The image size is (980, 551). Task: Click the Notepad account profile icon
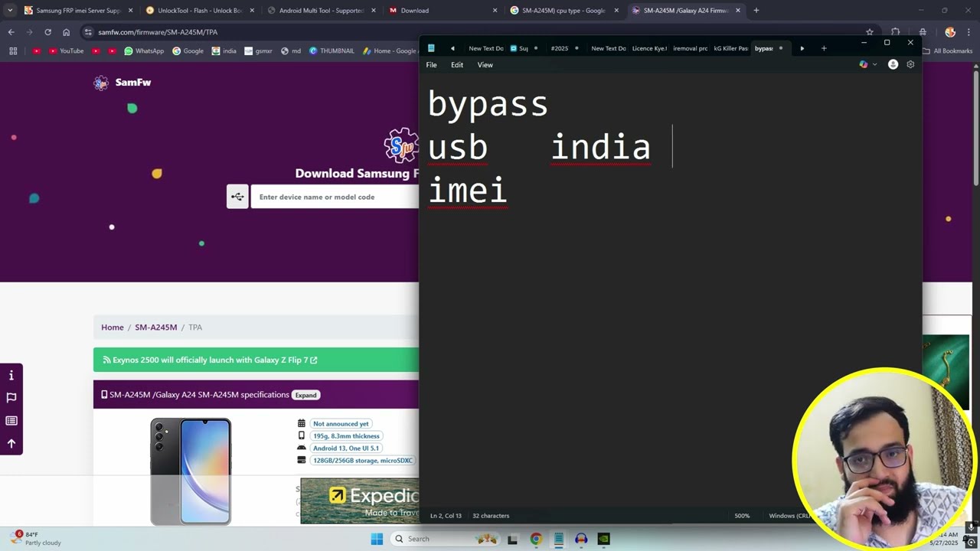(x=893, y=65)
